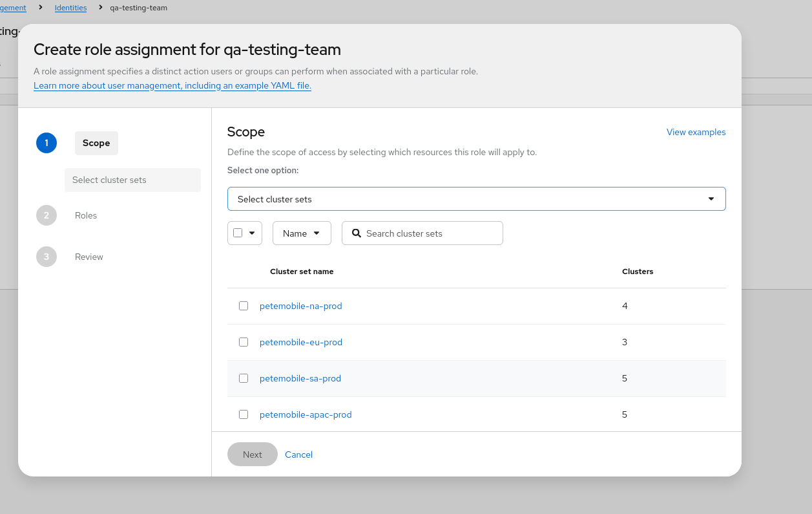Image resolution: width=812 pixels, height=514 pixels.
Task: Check the petemobile-eu-prod checkbox
Action: pyautogui.click(x=244, y=342)
